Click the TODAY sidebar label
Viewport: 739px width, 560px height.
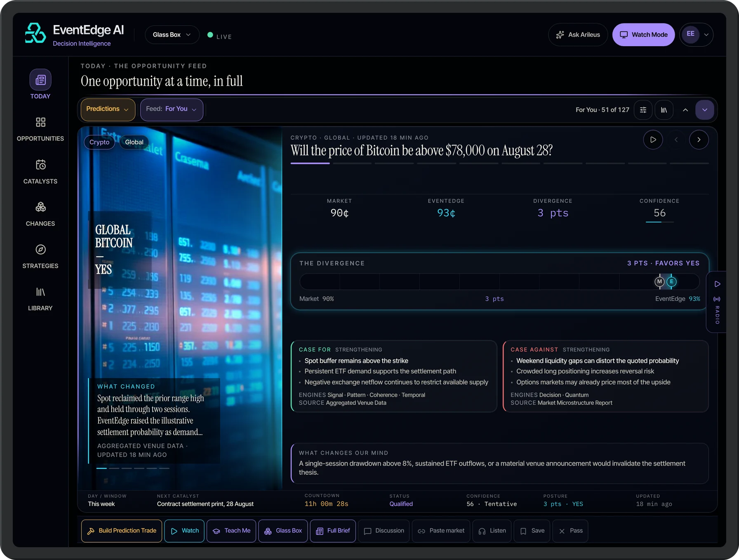(x=40, y=96)
